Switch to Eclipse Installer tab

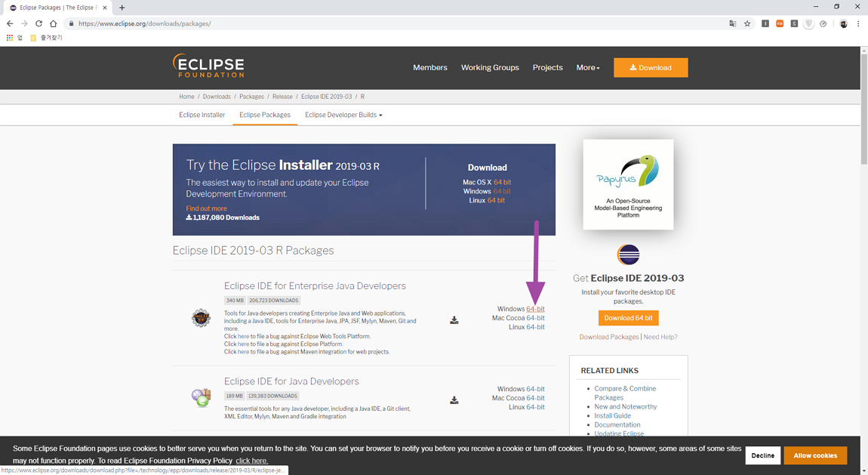point(202,115)
